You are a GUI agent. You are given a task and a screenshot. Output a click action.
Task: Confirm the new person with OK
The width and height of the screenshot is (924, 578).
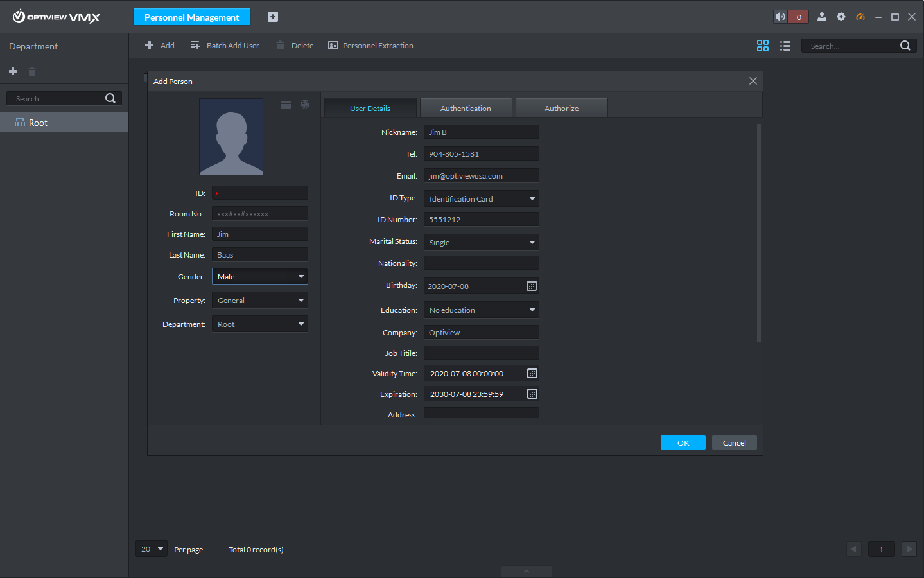click(x=683, y=442)
